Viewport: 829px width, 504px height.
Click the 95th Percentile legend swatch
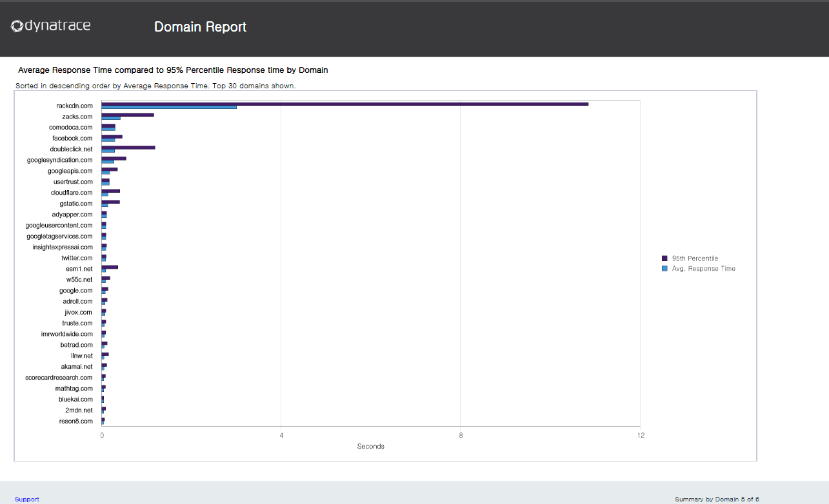point(664,258)
